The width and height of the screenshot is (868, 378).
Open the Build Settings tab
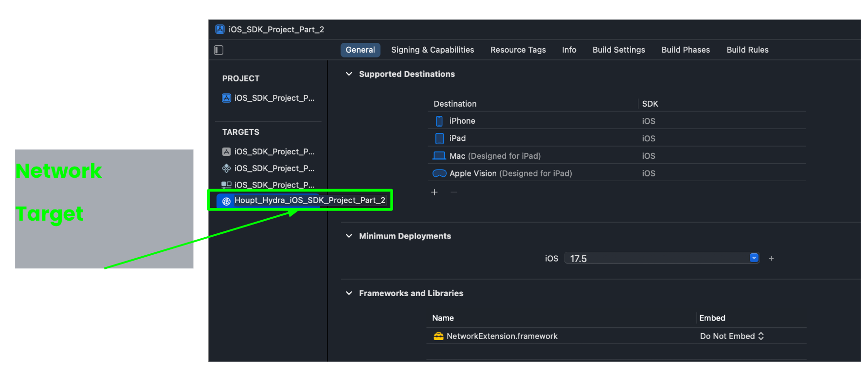tap(619, 50)
